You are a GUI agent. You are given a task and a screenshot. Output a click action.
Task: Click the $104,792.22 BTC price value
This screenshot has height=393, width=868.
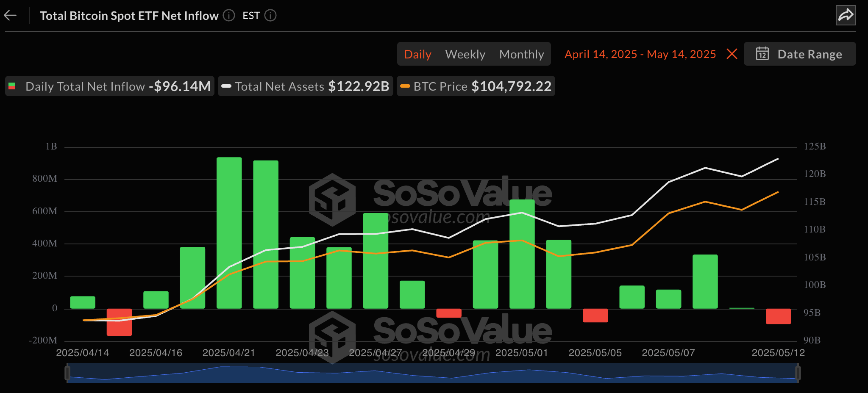(511, 86)
